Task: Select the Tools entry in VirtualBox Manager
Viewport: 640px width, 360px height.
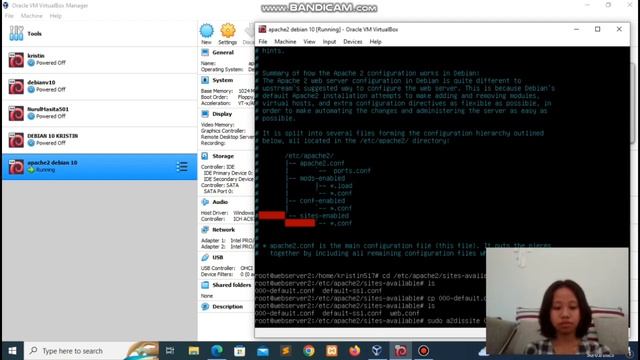Action: tap(99, 33)
